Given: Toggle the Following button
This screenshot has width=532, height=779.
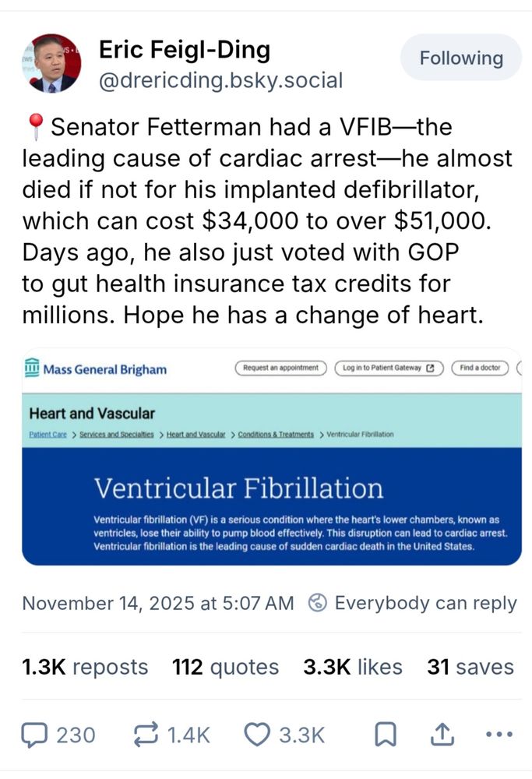Looking at the screenshot, I should pyautogui.click(x=461, y=58).
